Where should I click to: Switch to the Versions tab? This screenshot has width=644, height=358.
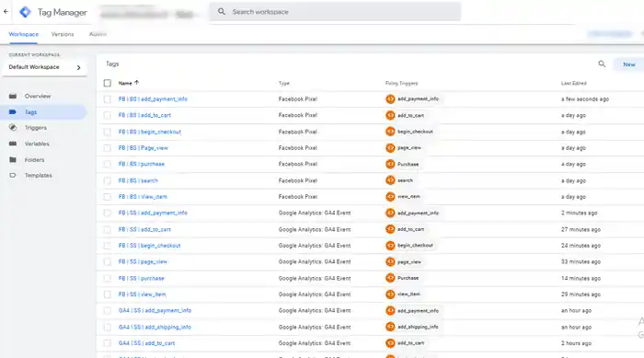point(63,34)
